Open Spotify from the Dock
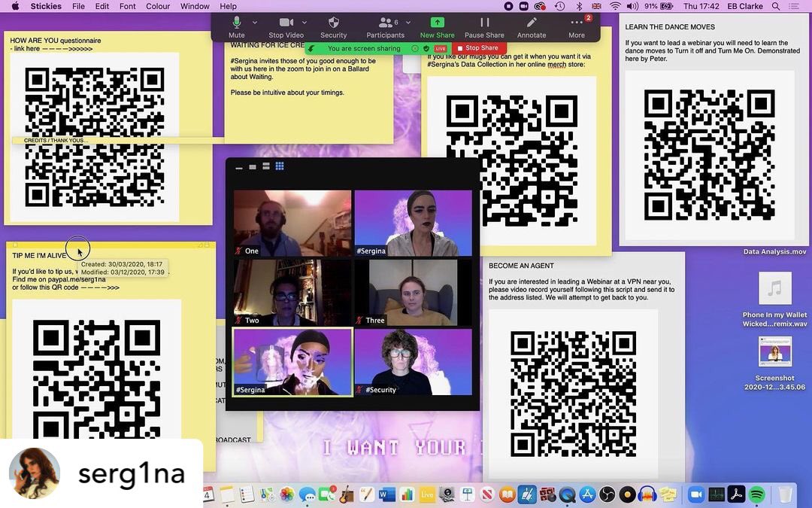812x508 pixels. tap(756, 494)
